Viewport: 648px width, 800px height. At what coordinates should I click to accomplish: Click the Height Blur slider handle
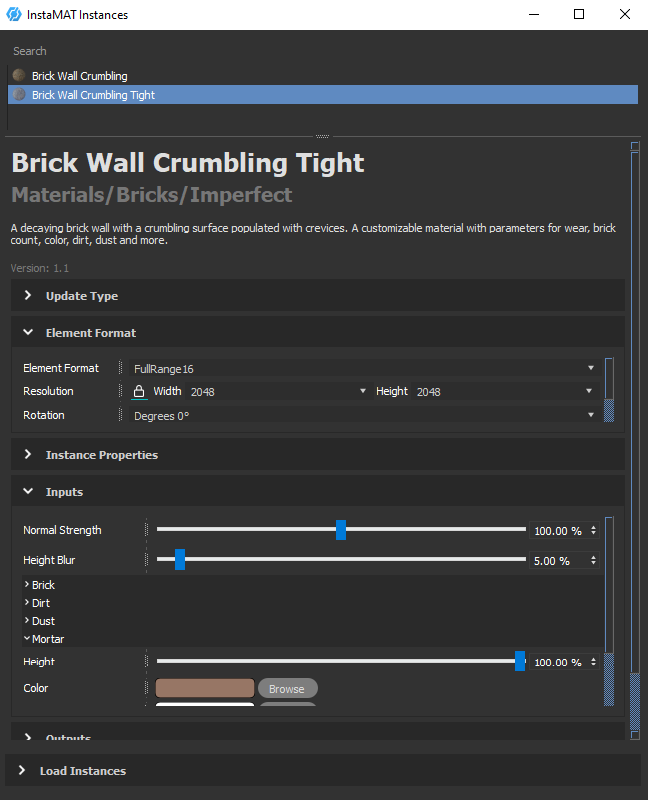tap(180, 560)
